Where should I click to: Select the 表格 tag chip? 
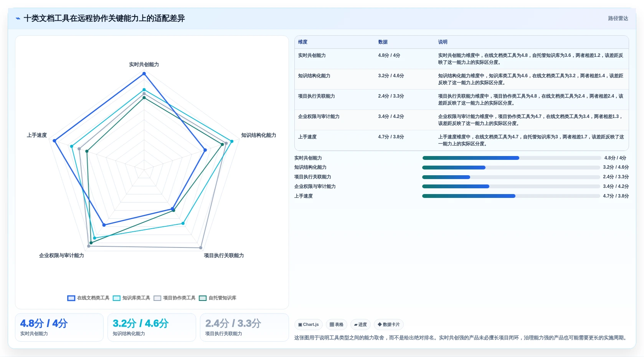pyautogui.click(x=337, y=324)
